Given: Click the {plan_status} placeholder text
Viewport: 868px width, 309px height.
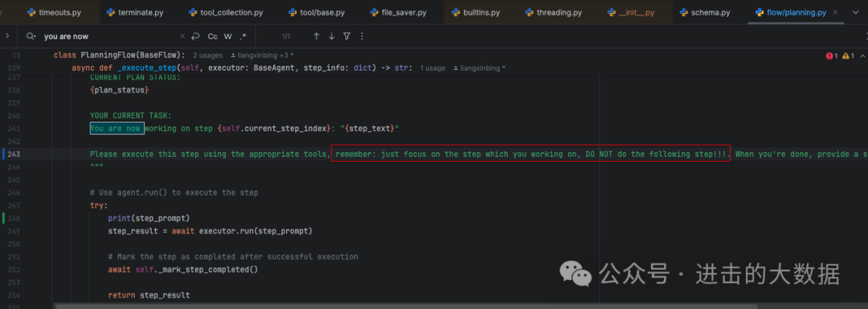Looking at the screenshot, I should pos(120,89).
